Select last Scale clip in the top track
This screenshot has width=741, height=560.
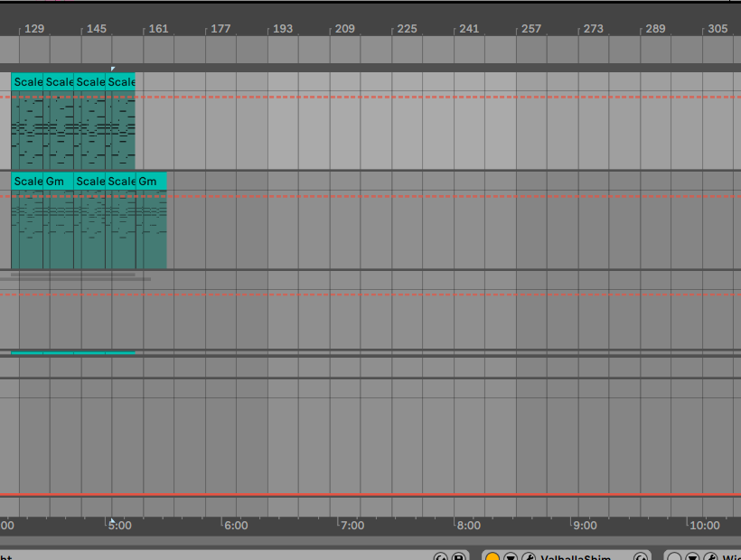(x=120, y=81)
